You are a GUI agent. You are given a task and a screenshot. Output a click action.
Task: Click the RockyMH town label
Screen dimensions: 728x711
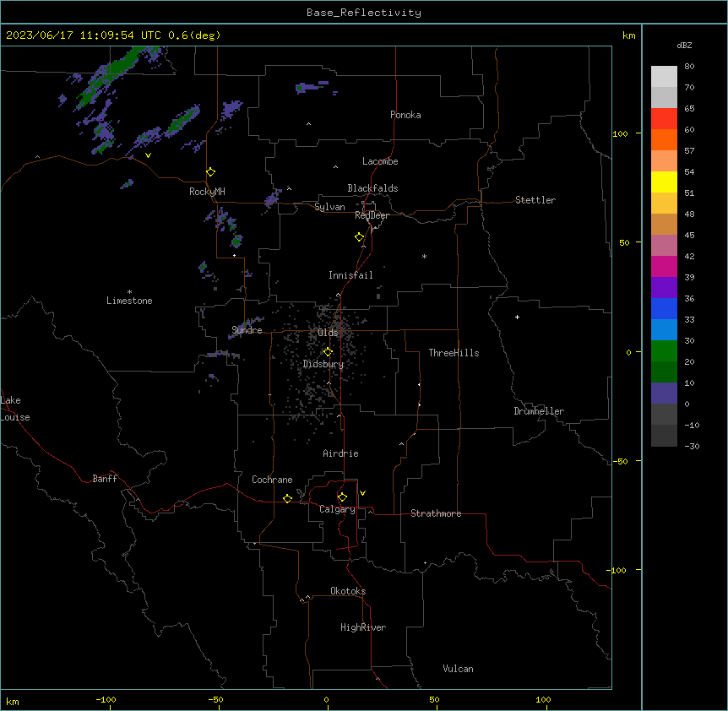tap(207, 192)
